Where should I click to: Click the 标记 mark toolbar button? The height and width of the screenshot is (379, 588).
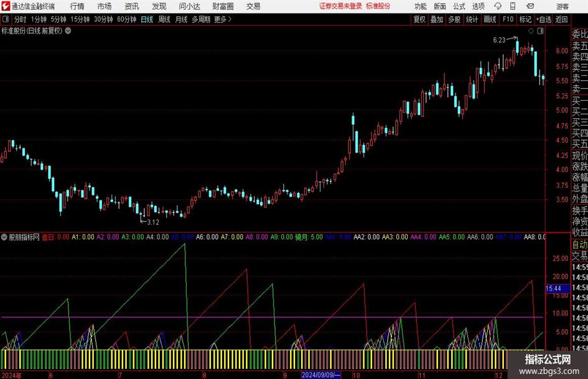coord(525,19)
